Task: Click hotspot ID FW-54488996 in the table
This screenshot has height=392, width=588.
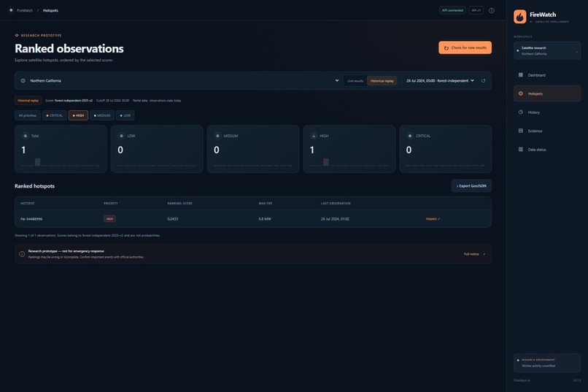Action: pyautogui.click(x=31, y=219)
